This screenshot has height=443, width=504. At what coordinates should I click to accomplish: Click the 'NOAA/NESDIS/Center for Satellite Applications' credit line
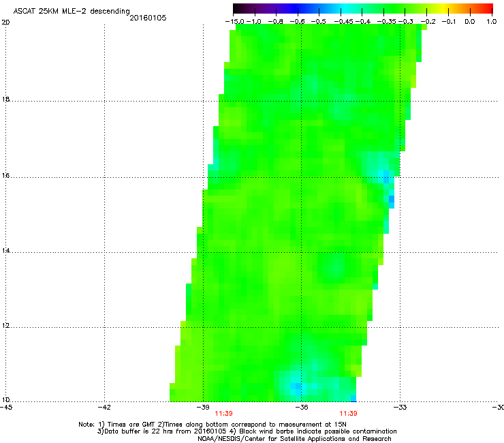point(294,439)
